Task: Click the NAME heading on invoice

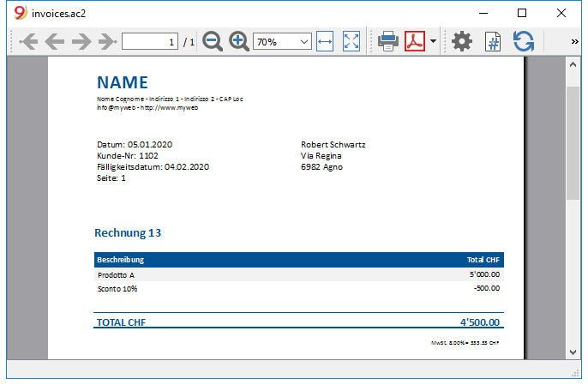Action: (x=123, y=82)
